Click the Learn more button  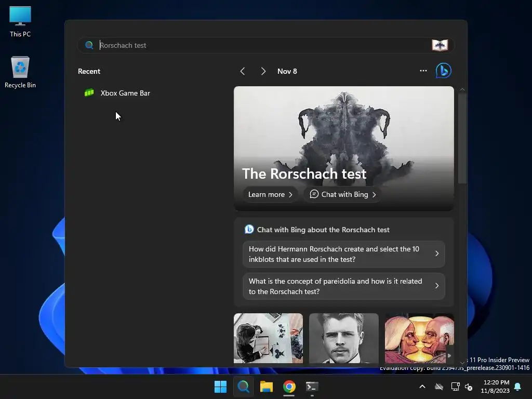270,194
